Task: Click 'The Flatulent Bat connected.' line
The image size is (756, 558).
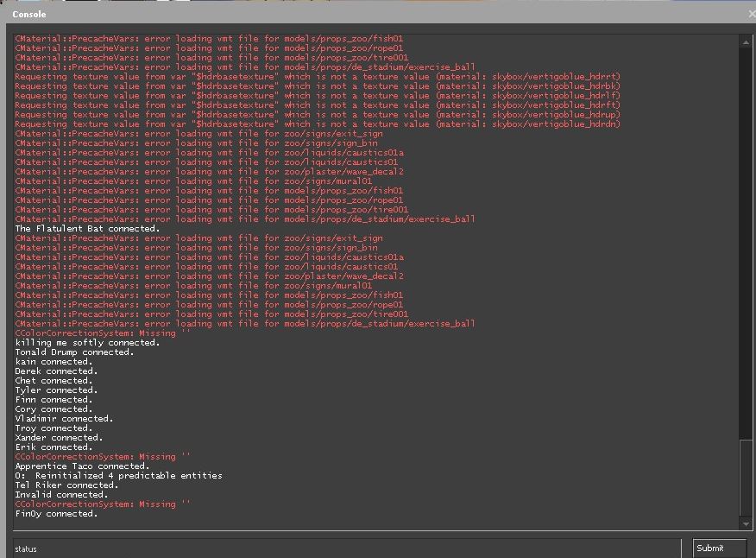Action: [87, 228]
